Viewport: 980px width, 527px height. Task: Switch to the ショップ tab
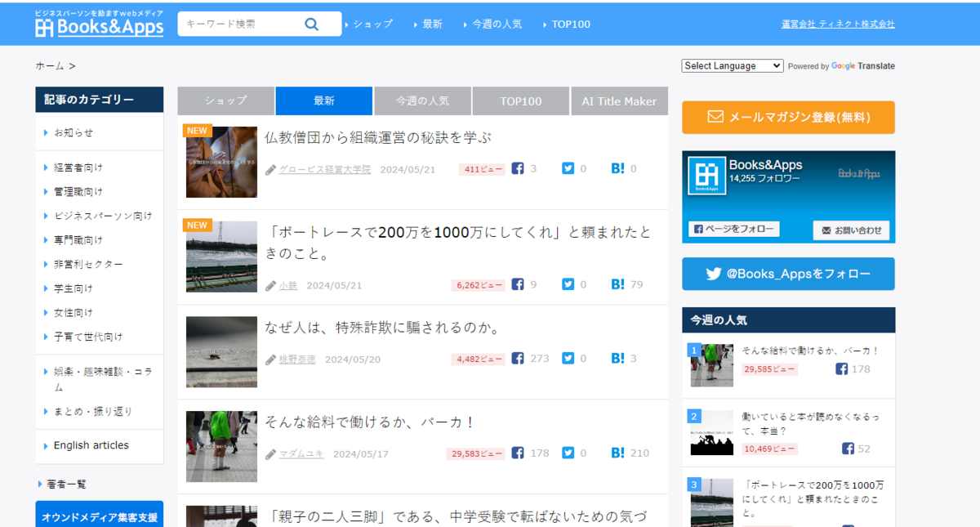pyautogui.click(x=226, y=101)
